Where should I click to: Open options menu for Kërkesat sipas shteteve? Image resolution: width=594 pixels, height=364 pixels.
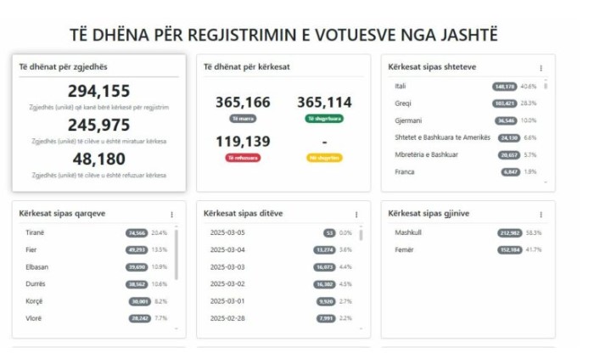[x=541, y=68]
